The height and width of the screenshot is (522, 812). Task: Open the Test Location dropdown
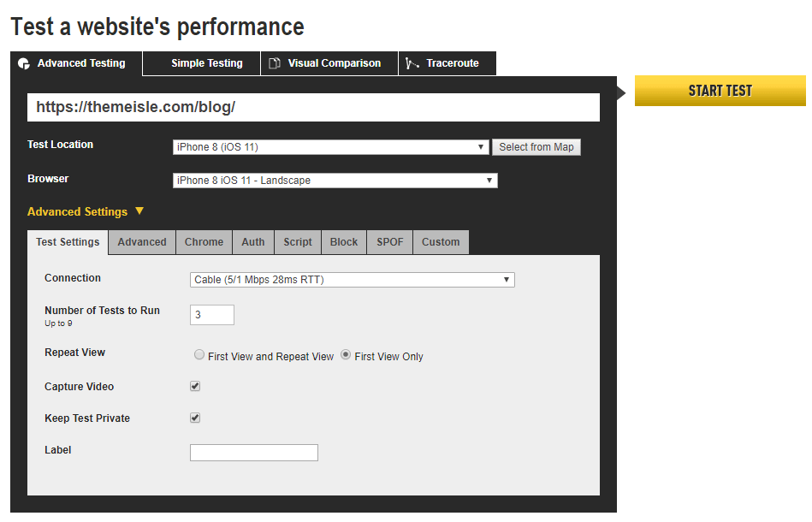[330, 147]
